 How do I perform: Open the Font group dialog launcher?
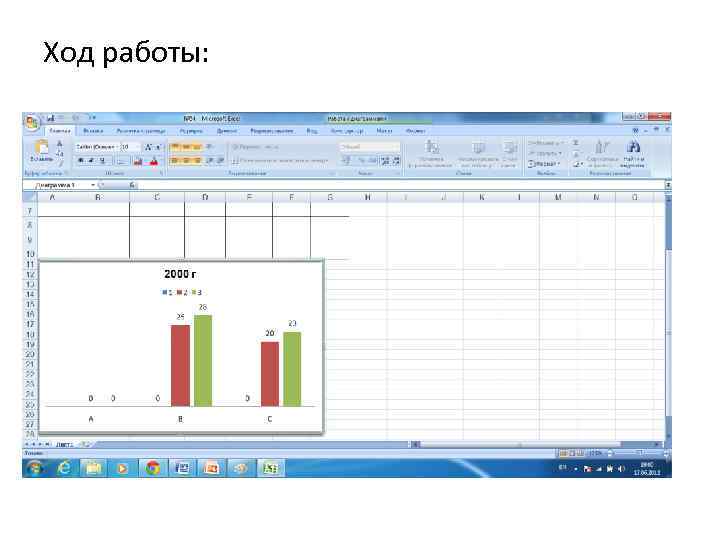pyautogui.click(x=162, y=174)
